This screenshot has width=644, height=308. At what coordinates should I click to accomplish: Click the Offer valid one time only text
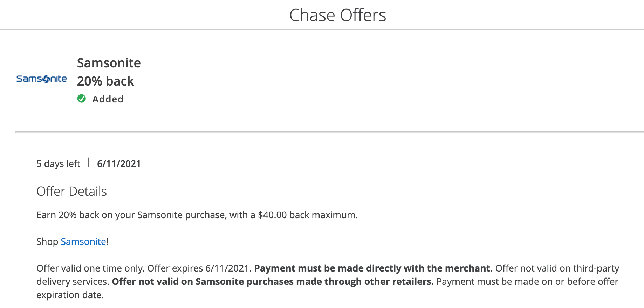coord(90,268)
